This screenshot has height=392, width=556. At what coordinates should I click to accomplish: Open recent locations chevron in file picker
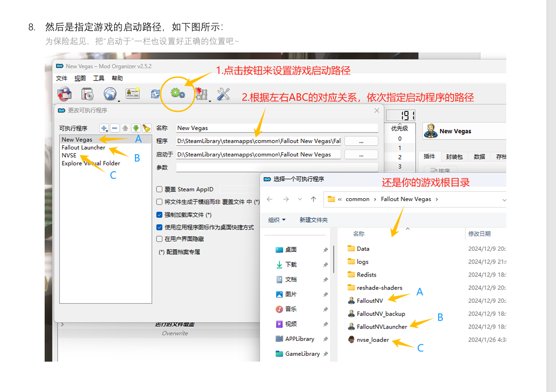coord(300,199)
